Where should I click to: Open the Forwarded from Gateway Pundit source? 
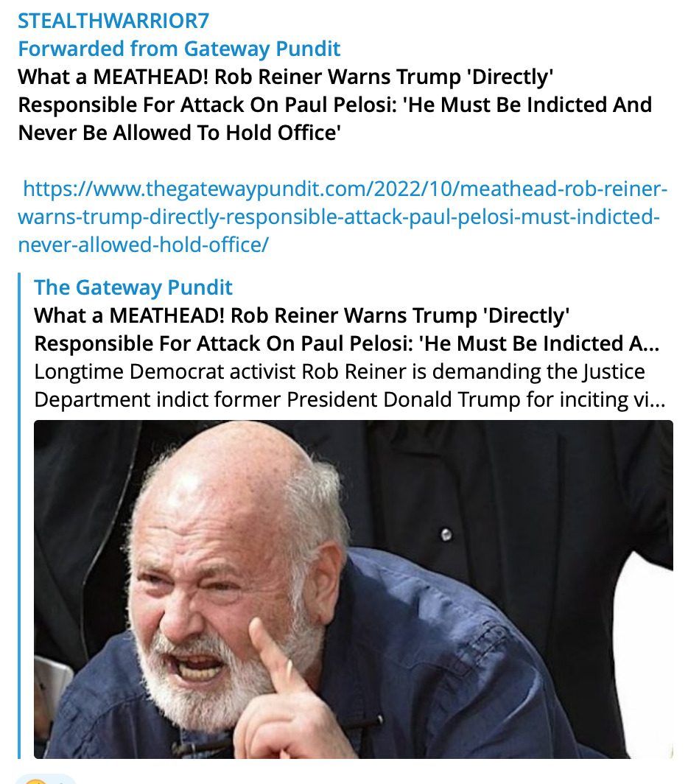pos(179,49)
